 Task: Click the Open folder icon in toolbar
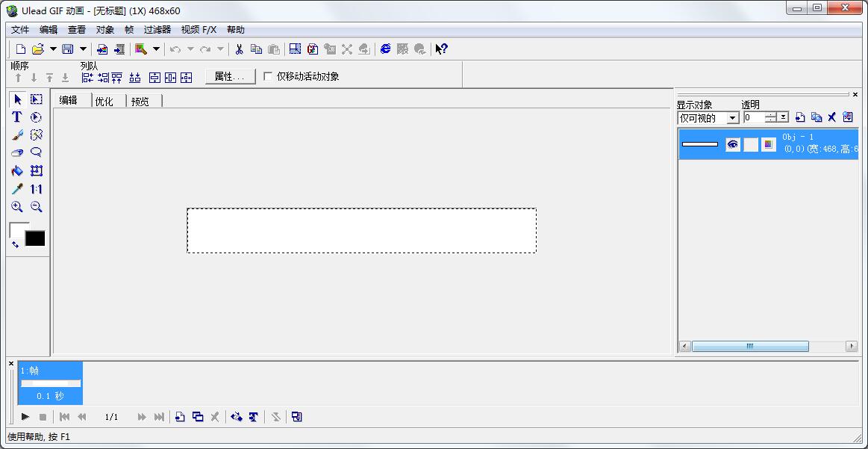pyautogui.click(x=37, y=49)
